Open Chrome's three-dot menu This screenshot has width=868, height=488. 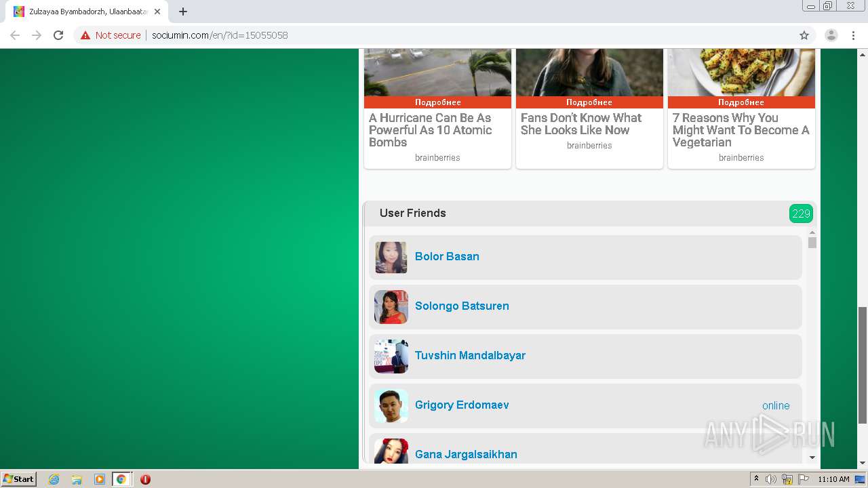click(x=854, y=35)
